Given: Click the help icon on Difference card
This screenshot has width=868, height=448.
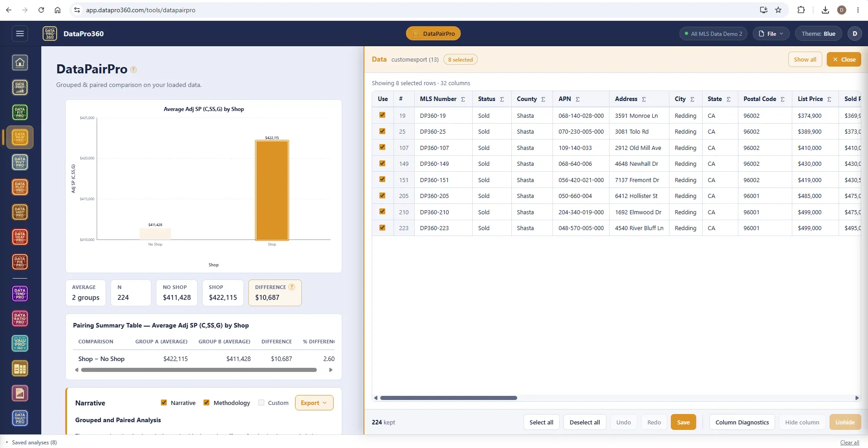Looking at the screenshot, I should 292,287.
